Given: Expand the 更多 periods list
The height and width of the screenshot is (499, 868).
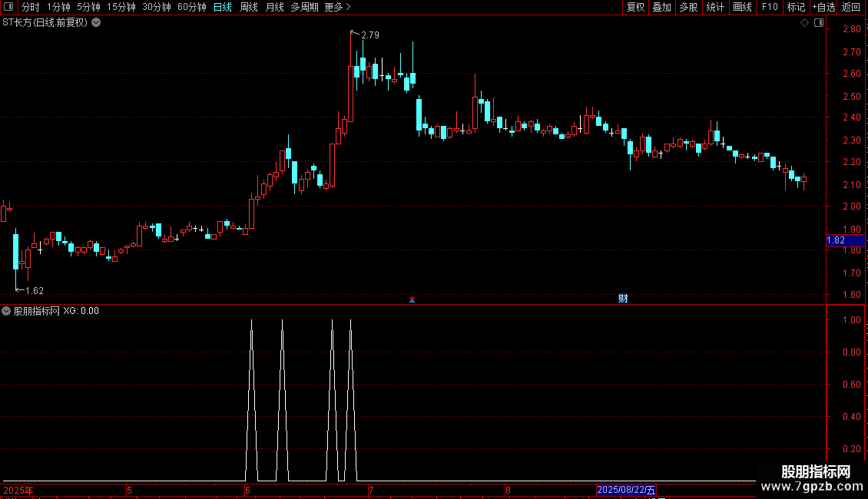Looking at the screenshot, I should pos(338,7).
